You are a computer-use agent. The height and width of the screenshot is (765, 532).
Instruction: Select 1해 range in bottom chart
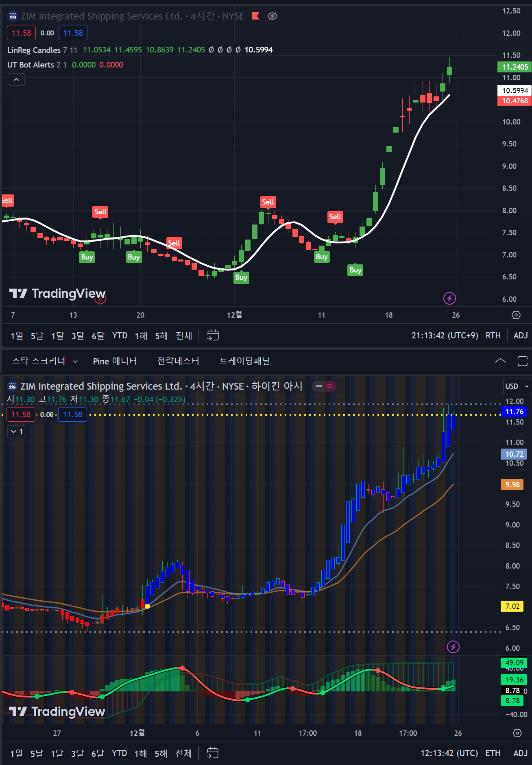coord(141,754)
